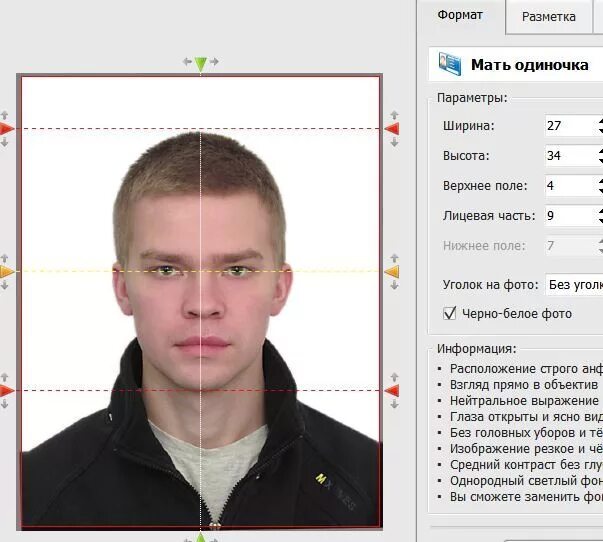Click the Вы сможете заменить line

click(526, 497)
